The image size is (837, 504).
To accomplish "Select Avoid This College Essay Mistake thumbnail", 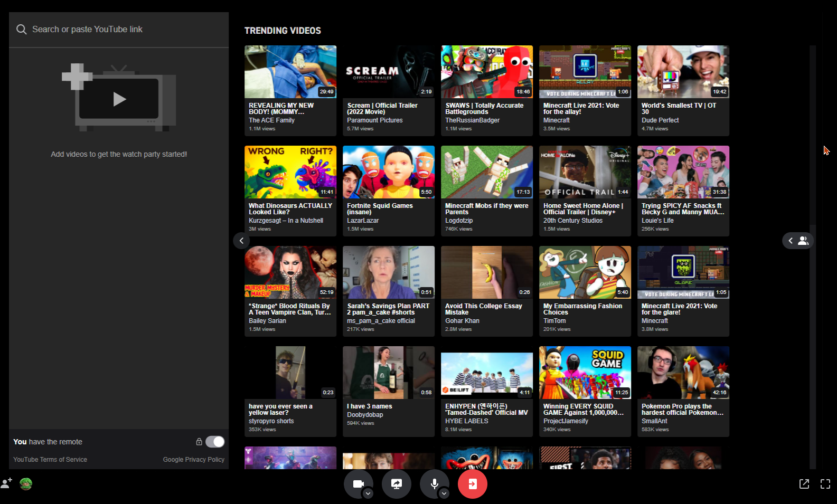I will [x=487, y=272].
